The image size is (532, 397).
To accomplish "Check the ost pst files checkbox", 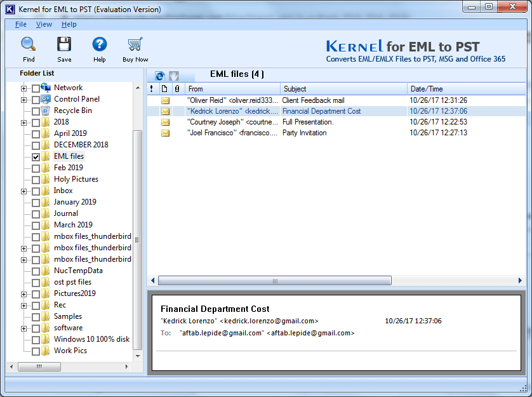I will pyautogui.click(x=36, y=283).
